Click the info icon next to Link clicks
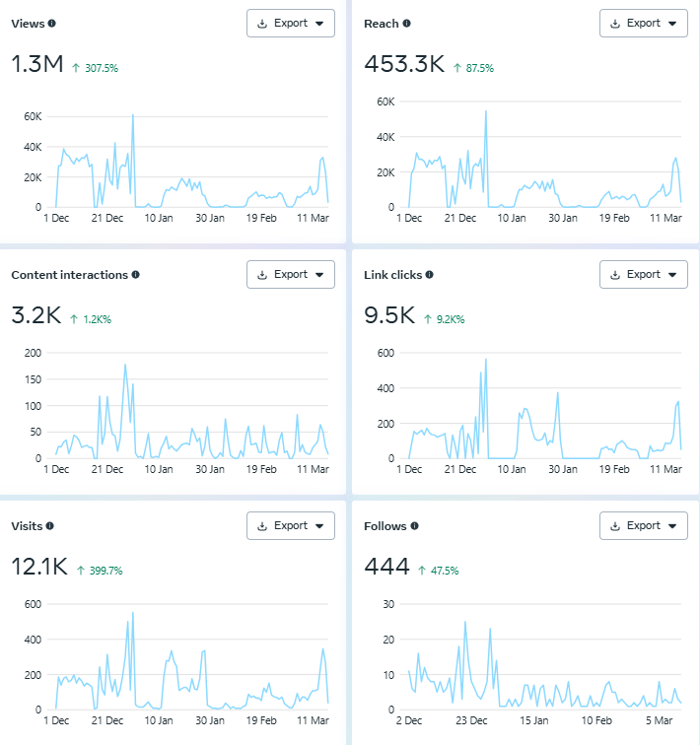The width and height of the screenshot is (700, 745). (x=429, y=275)
